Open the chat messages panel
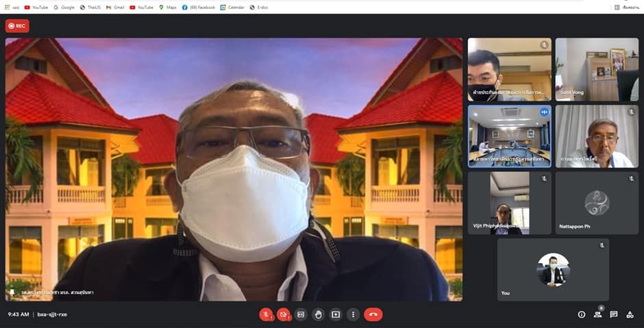This screenshot has height=328, width=644. (614, 314)
